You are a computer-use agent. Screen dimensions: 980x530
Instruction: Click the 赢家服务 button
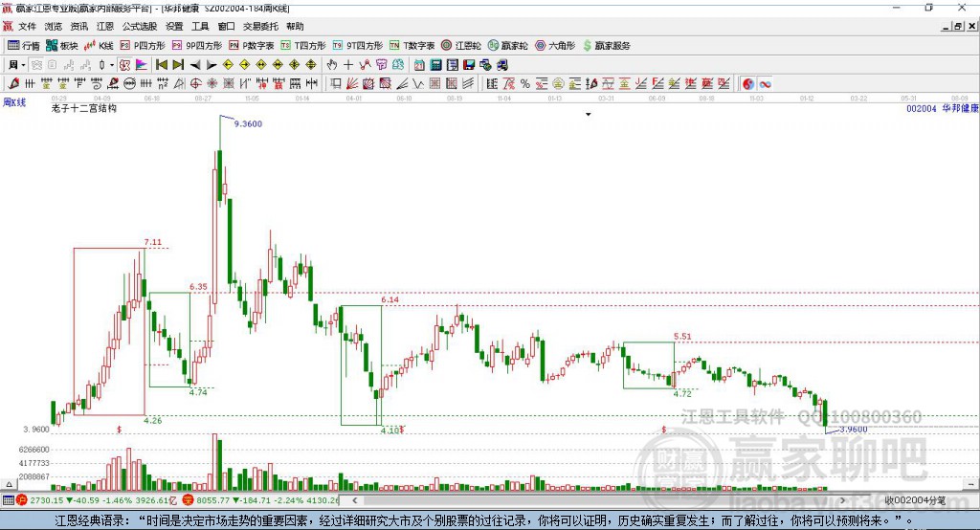click(606, 46)
